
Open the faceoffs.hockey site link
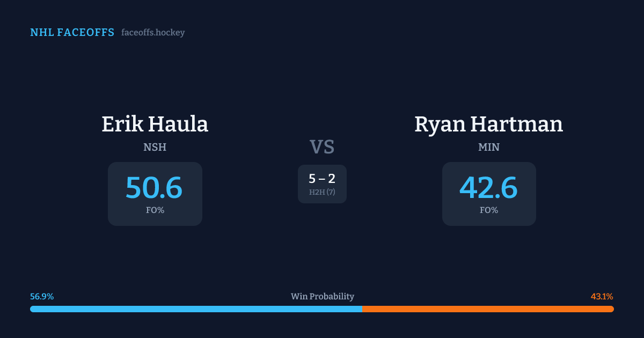[153, 33]
